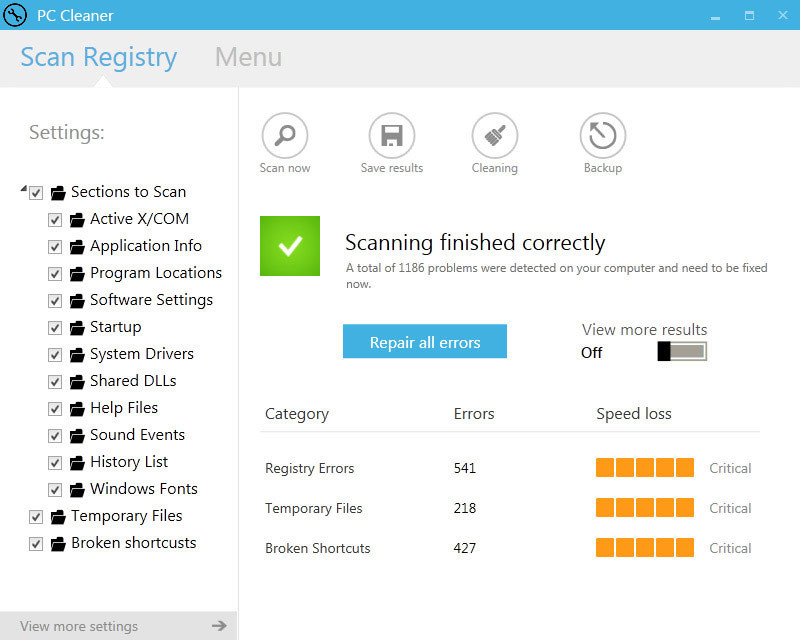Image resolution: width=800 pixels, height=640 pixels.
Task: Uncheck the Application Info checkbox
Action: [55, 247]
